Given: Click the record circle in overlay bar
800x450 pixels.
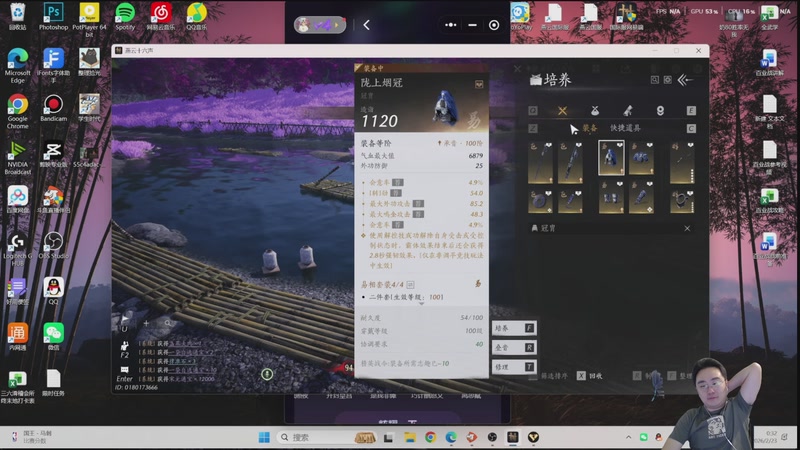Looking at the screenshot, I should coord(494,24).
